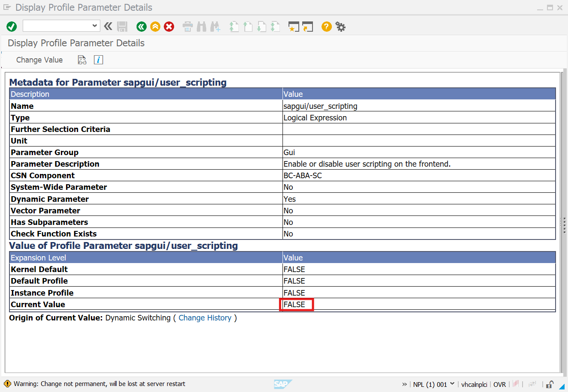568x392 pixels.
Task: Click the Print icon
Action: (188, 27)
